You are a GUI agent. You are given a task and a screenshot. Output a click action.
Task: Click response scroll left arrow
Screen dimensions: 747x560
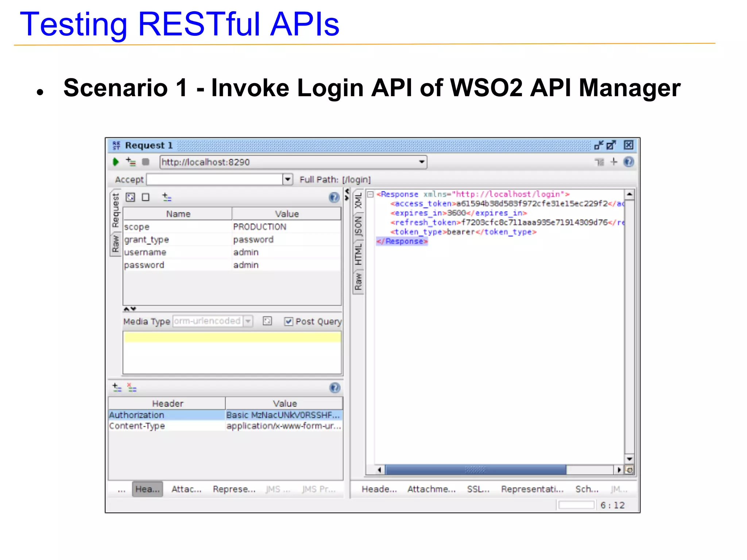[379, 470]
